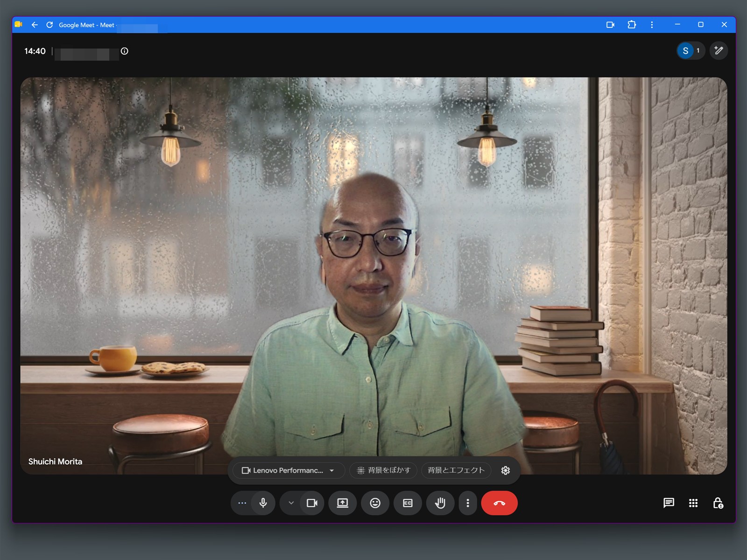The height and width of the screenshot is (560, 747).
Task: Open video settings gear icon
Action: pyautogui.click(x=506, y=470)
